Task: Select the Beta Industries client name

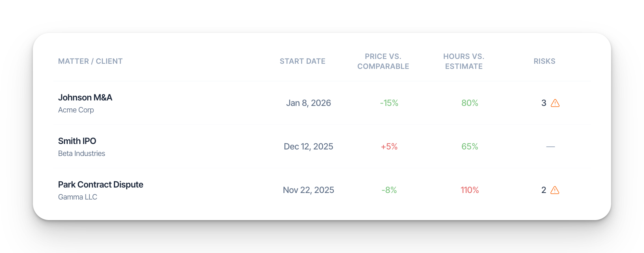Action: pos(81,153)
